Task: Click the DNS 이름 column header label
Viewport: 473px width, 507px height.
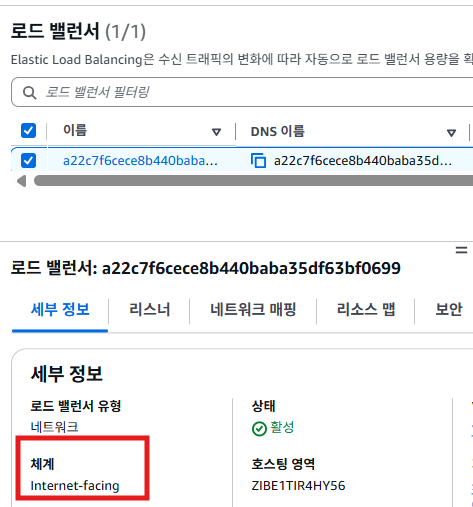Action: (x=278, y=131)
